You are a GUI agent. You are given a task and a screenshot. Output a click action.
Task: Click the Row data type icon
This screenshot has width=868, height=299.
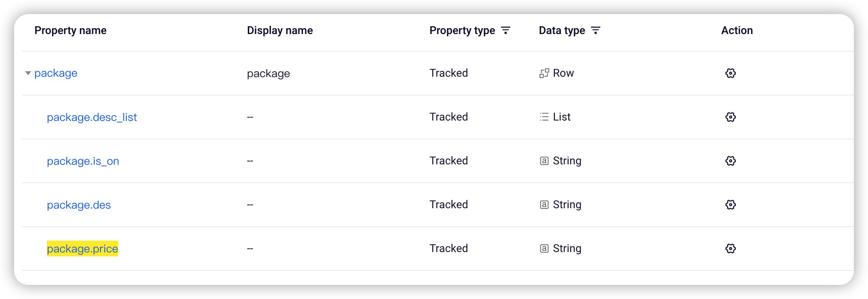click(544, 73)
